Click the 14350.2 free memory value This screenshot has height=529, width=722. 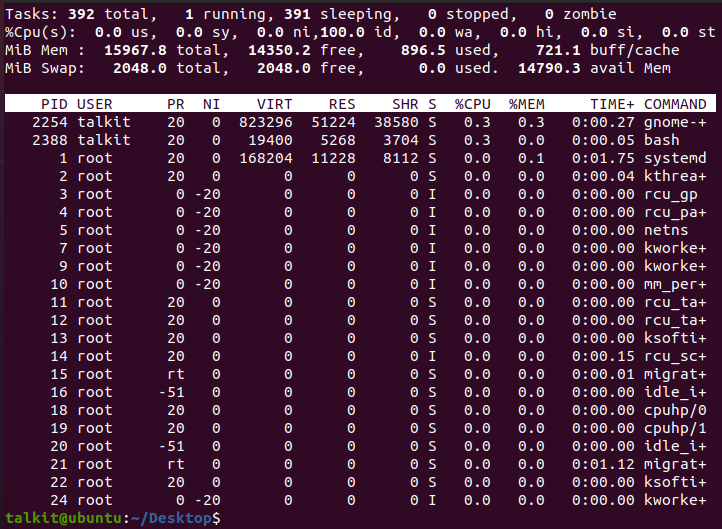pos(279,50)
